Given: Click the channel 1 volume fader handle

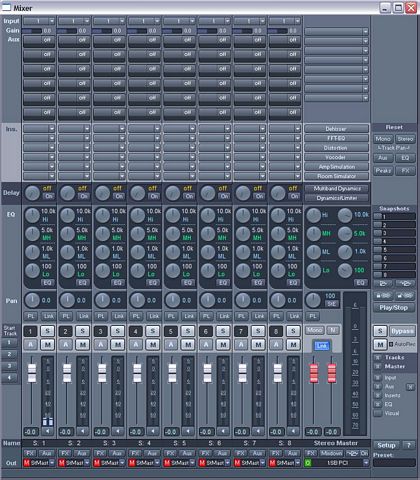Looking at the screenshot, I should coord(32,373).
